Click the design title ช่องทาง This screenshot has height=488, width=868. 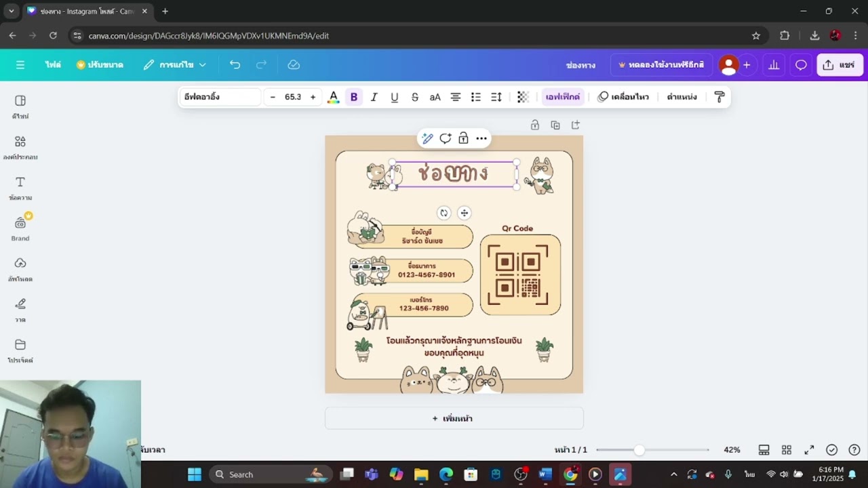point(580,65)
